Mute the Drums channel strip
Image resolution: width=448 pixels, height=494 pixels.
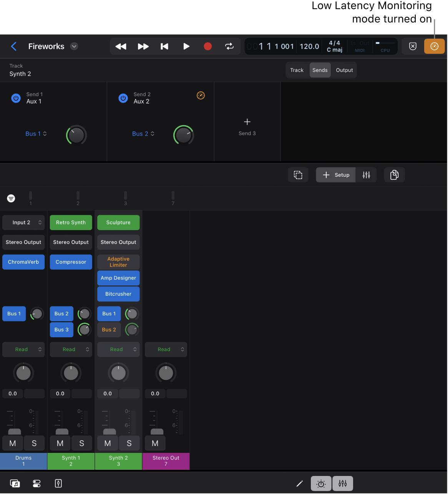[x=12, y=443]
